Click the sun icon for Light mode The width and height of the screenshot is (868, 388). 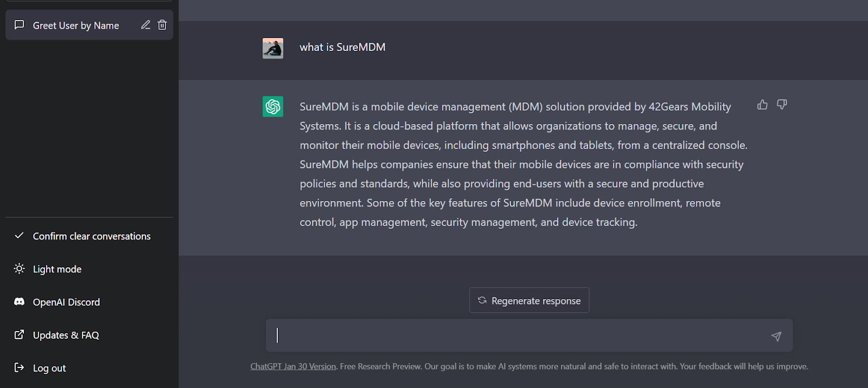point(20,269)
